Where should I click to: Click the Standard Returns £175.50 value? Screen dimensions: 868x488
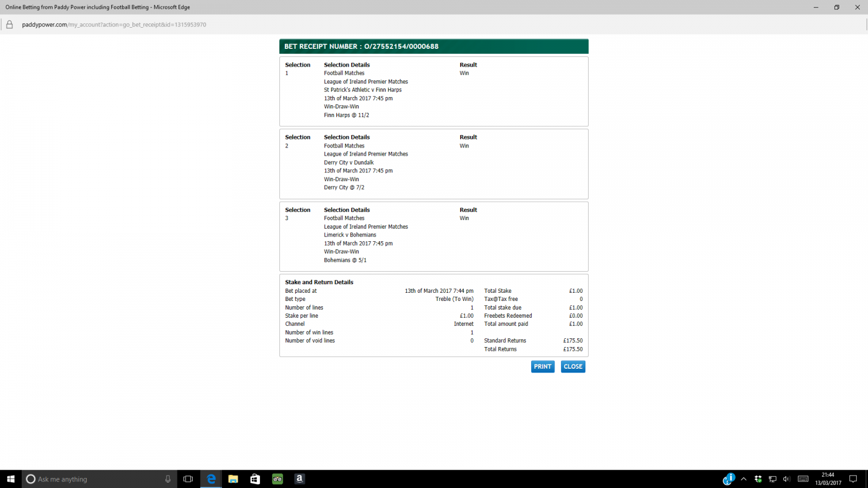[x=573, y=341]
